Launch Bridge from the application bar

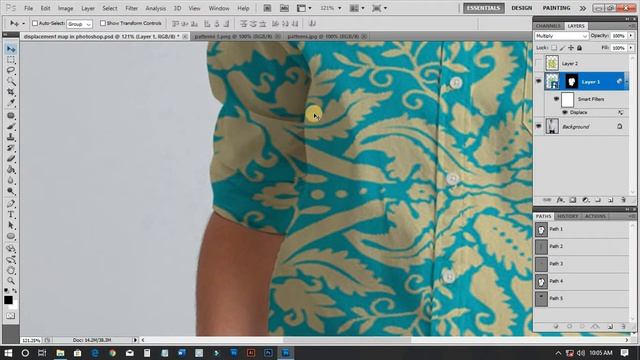pos(267,8)
